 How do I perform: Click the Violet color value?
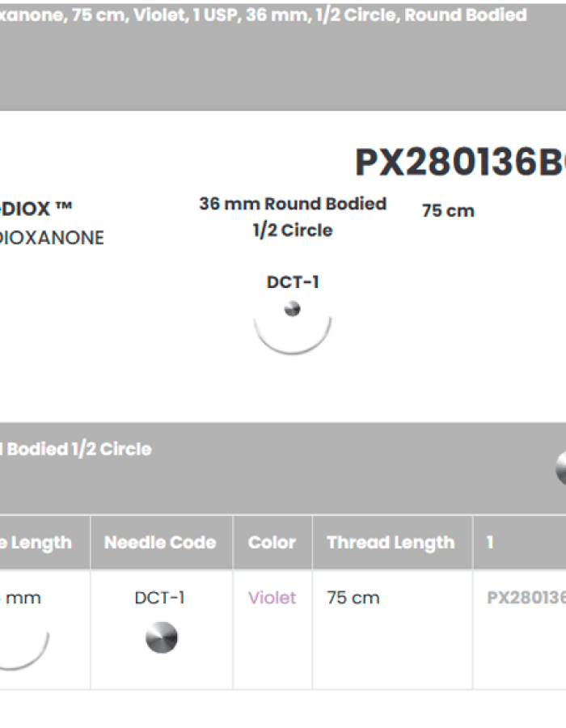(272, 598)
